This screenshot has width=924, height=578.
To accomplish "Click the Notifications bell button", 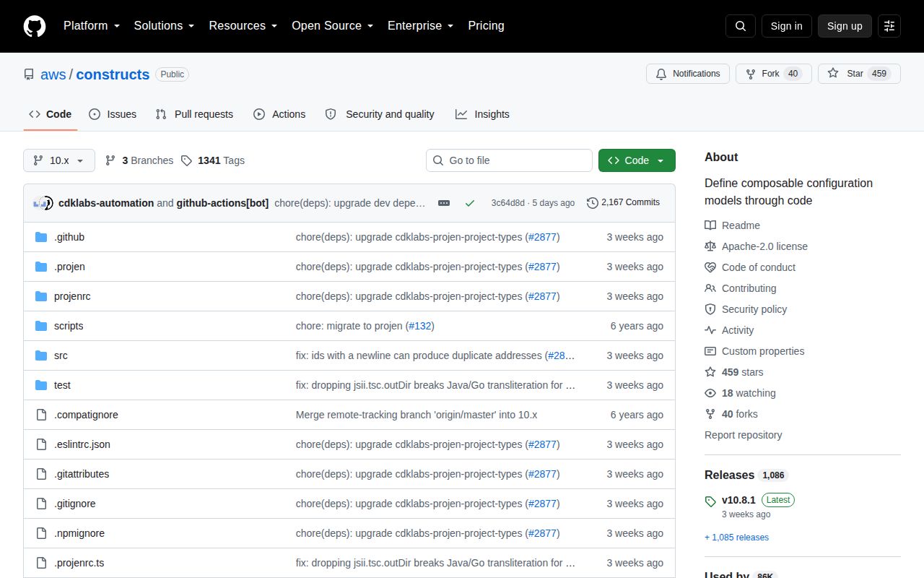I will click(688, 74).
